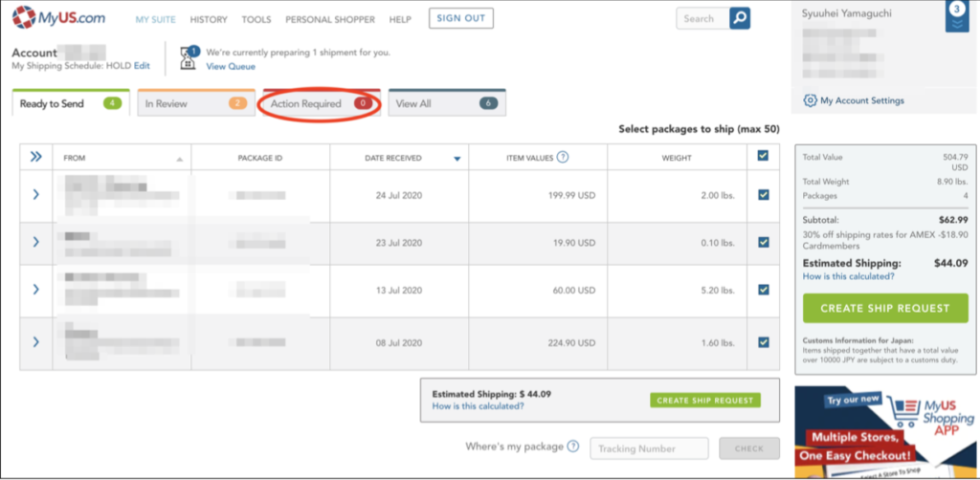Click the 199.99 USD value cell
This screenshot has width=980, height=480.
click(573, 195)
